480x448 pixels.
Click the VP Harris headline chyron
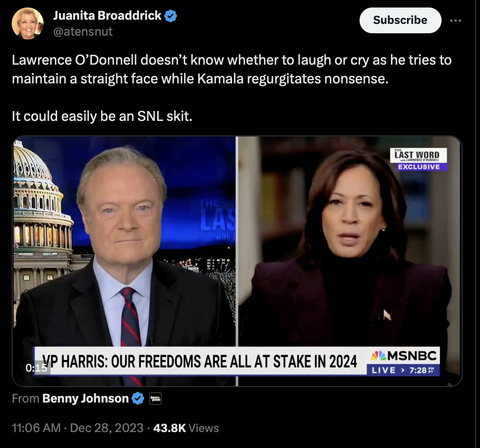201,361
